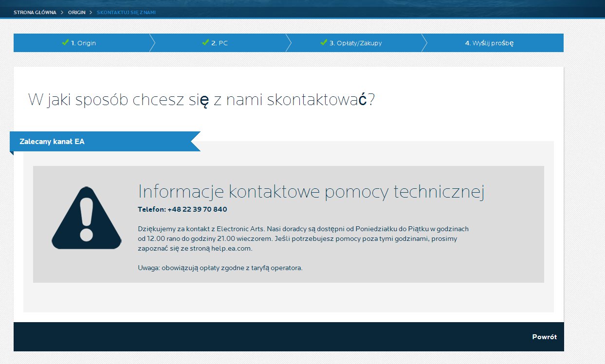Screen dimensions: 605x364
Task: Click the chevron after Origin breadcrumb
Action: tap(91, 12)
